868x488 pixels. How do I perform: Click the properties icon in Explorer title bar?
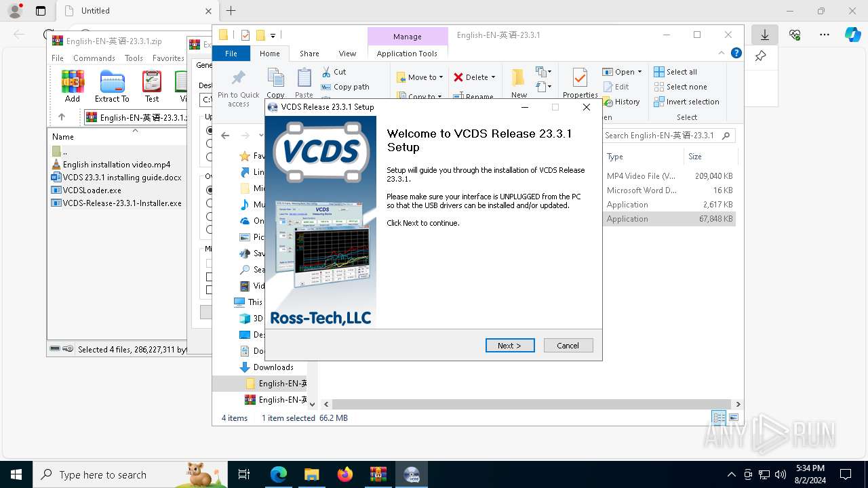coord(245,35)
